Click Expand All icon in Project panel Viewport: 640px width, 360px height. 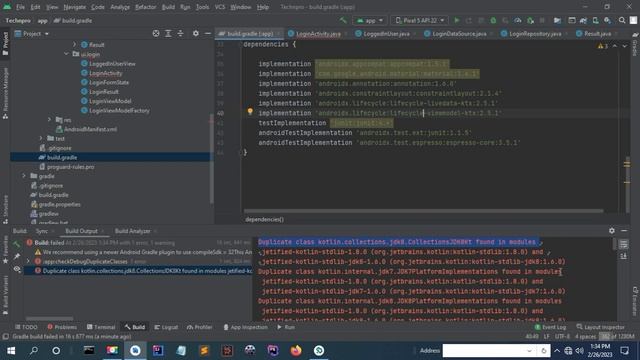tap(168, 33)
